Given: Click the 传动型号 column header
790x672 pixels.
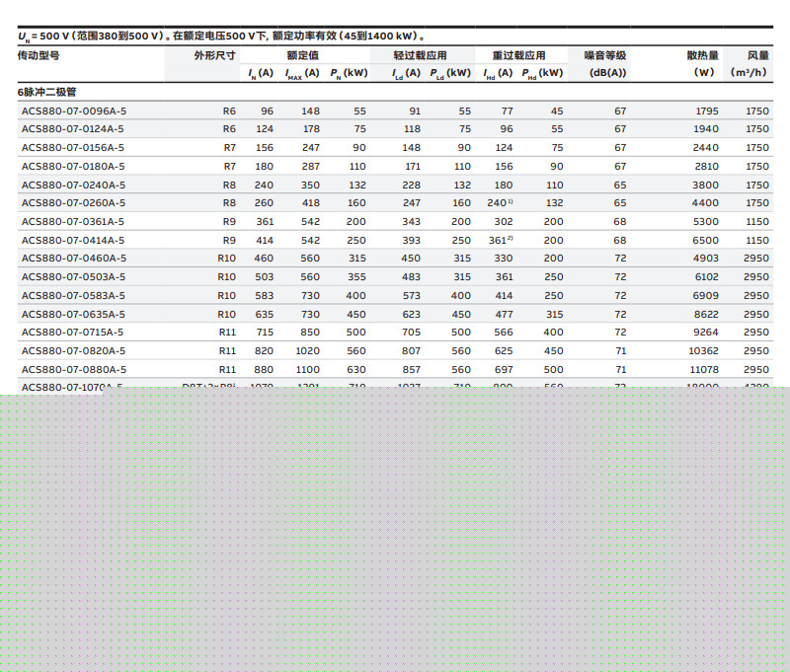Looking at the screenshot, I should coord(39,55).
